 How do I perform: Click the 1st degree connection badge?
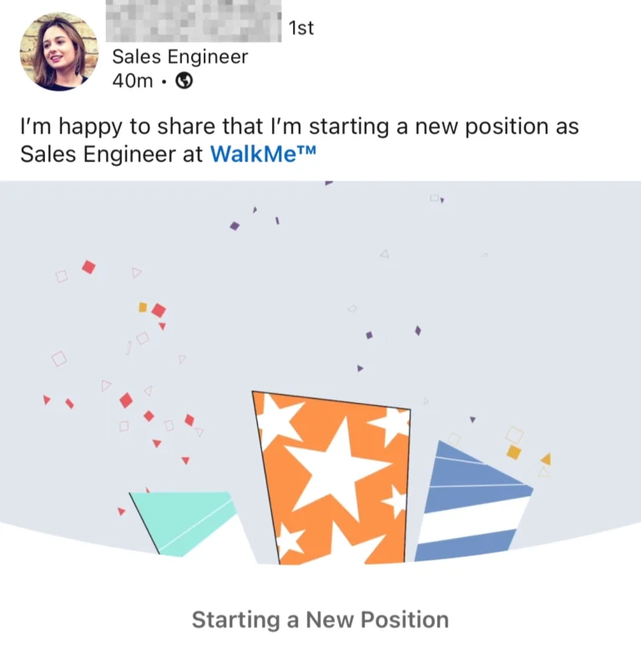click(301, 28)
